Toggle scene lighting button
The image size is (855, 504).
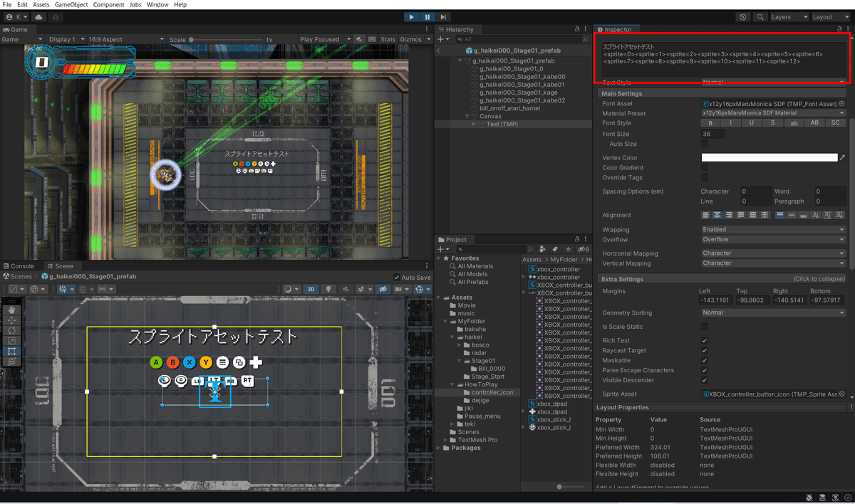[328, 289]
